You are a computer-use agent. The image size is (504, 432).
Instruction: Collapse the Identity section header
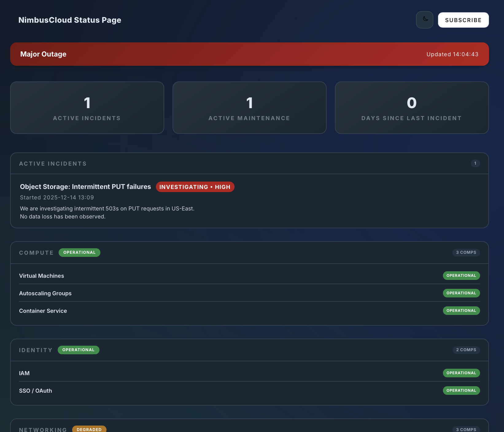pos(249,350)
